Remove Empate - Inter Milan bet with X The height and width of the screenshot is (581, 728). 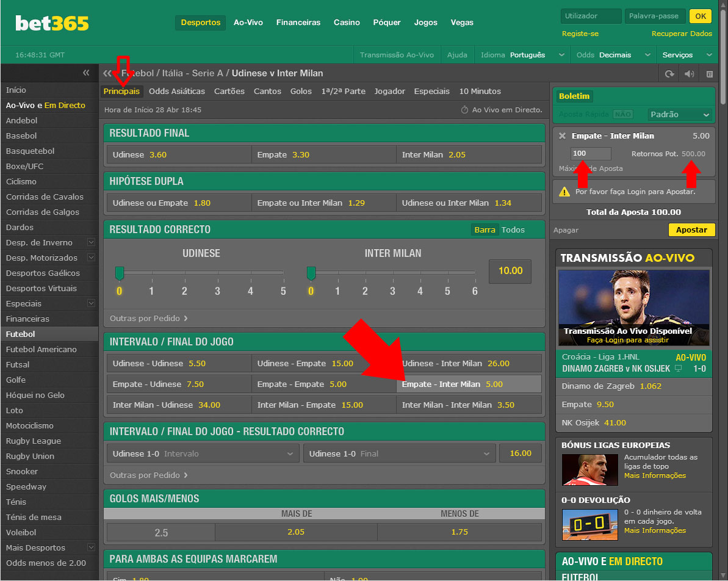(562, 136)
